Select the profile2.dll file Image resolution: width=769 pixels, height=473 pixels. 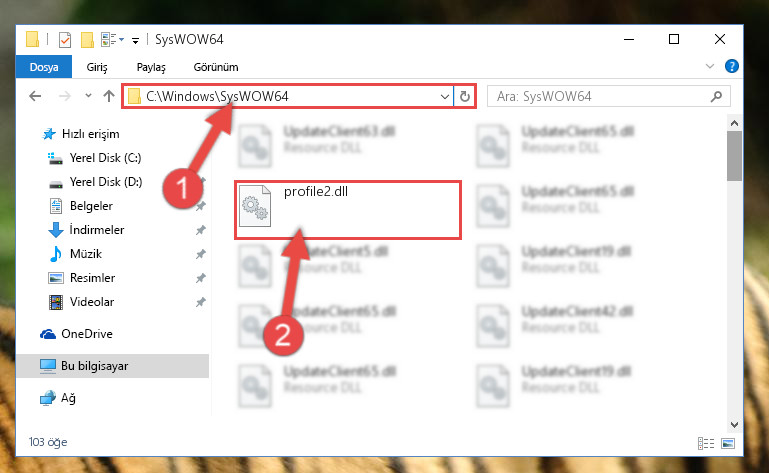click(348, 210)
